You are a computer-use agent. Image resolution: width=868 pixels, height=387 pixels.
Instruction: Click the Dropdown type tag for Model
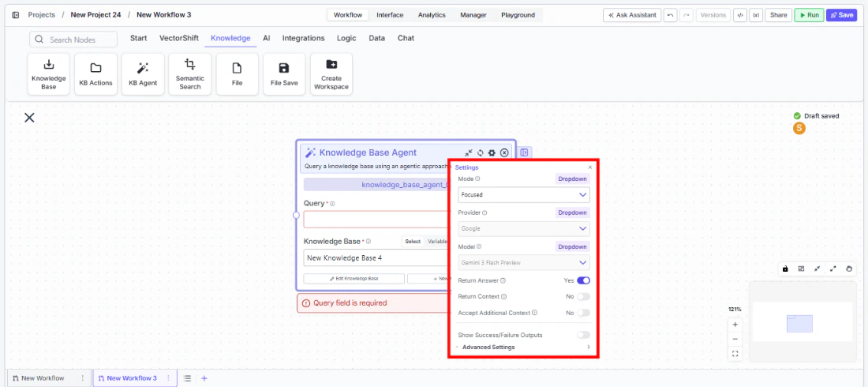572,246
